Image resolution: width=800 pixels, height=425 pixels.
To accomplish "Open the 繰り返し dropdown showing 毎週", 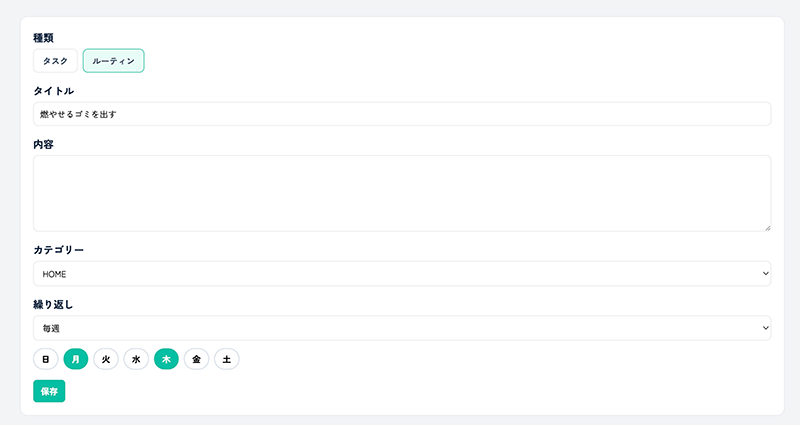I will pos(401,327).
